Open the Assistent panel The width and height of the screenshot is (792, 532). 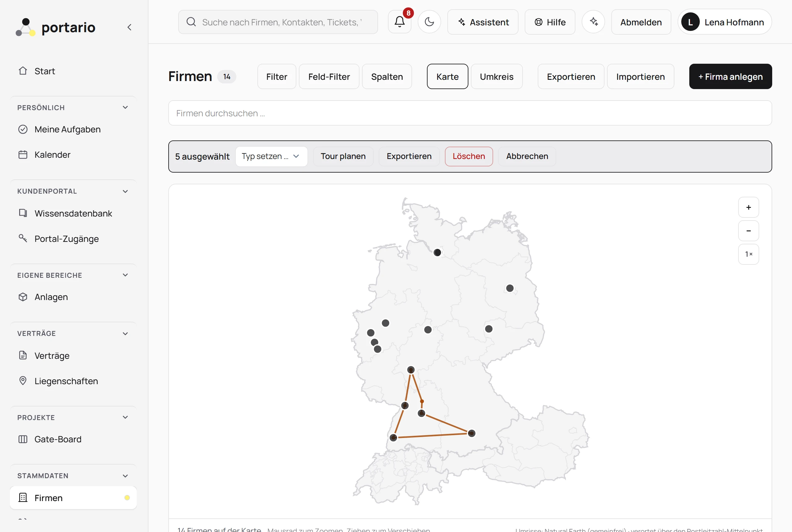click(x=483, y=22)
